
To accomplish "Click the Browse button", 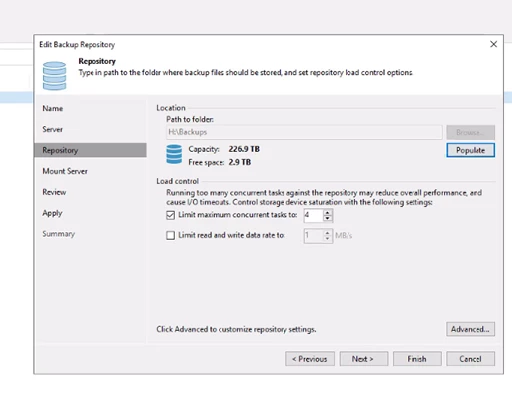I will click(x=470, y=132).
